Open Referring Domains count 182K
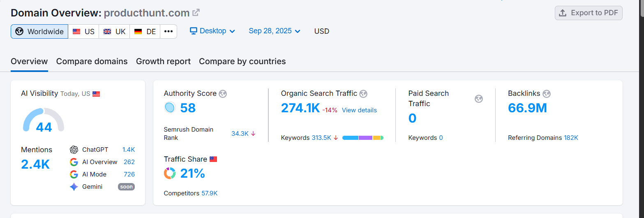 coord(571,138)
